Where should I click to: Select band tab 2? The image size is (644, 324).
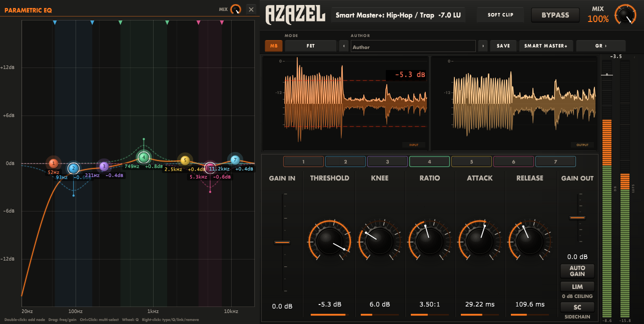pyautogui.click(x=345, y=161)
